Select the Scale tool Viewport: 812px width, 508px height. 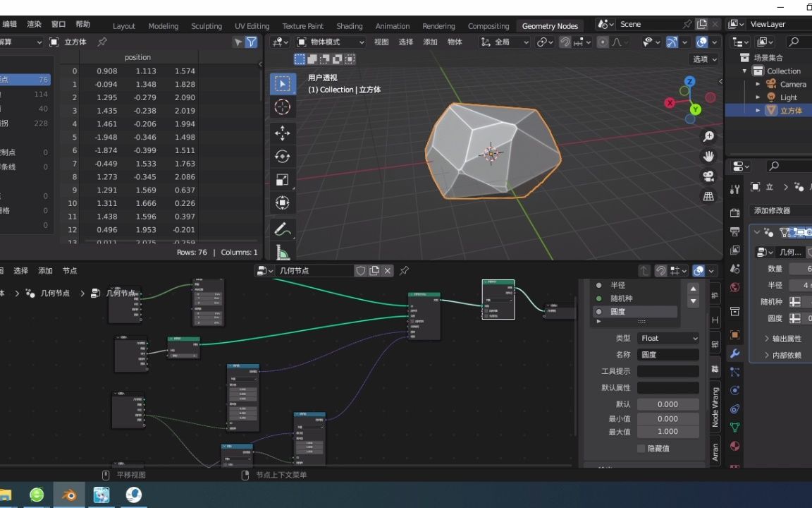[282, 179]
